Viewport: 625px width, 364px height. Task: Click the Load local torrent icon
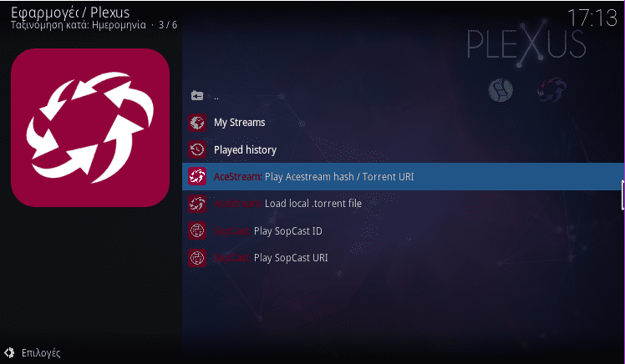coord(197,204)
